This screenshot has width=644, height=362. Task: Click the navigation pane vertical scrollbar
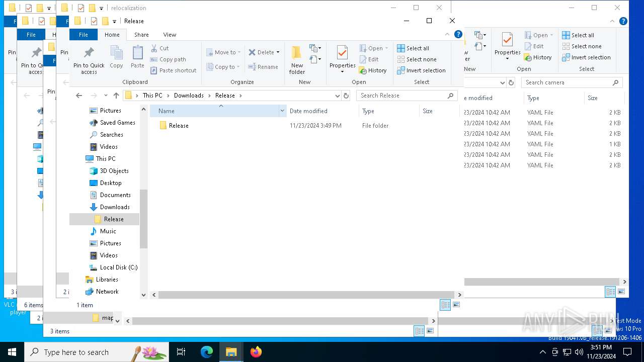pos(143,219)
